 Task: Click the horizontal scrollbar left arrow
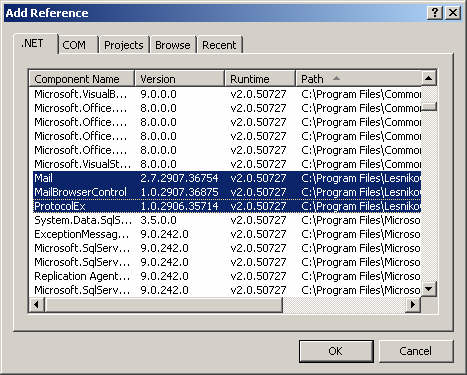[x=37, y=304]
